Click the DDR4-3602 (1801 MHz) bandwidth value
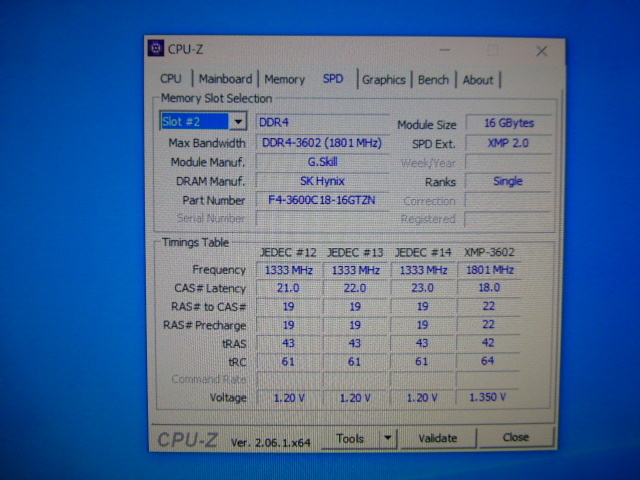The width and height of the screenshot is (640, 480). click(322, 143)
